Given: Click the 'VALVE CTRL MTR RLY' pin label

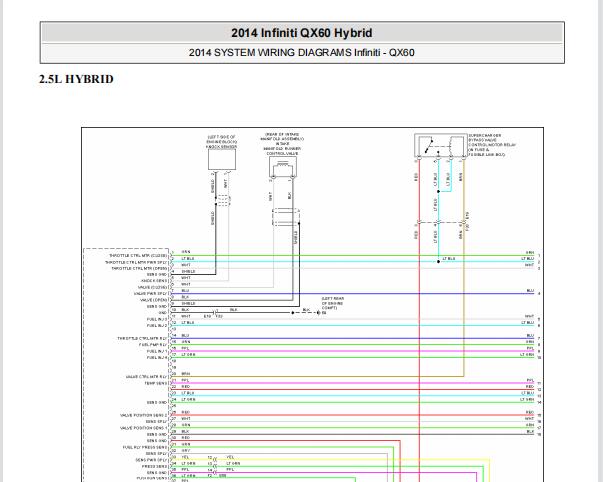Looking at the screenshot, I should [147, 377].
